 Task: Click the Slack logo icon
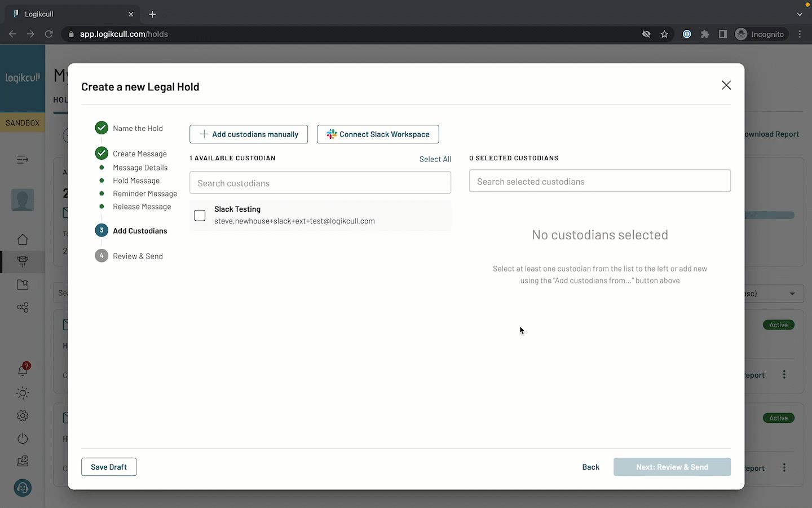332,134
